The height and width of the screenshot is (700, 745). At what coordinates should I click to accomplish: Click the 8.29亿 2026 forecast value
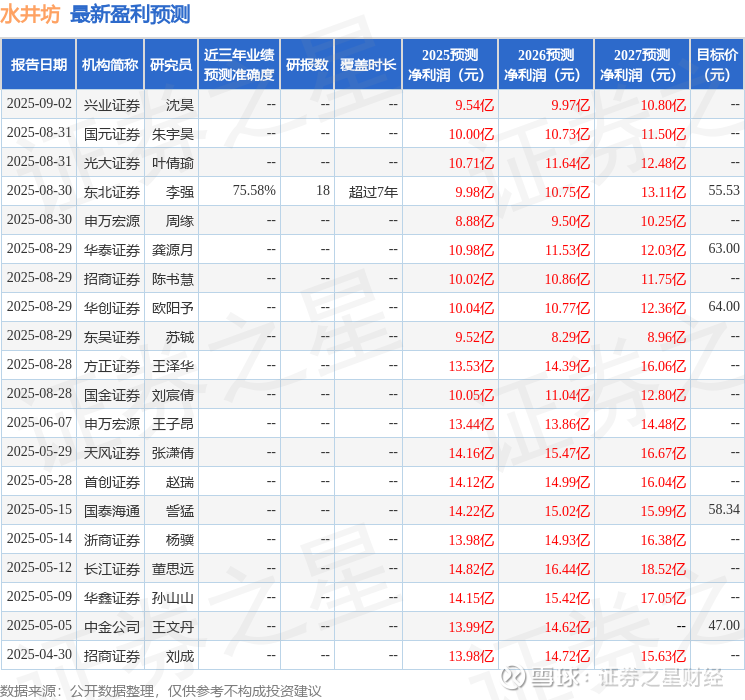pos(570,337)
